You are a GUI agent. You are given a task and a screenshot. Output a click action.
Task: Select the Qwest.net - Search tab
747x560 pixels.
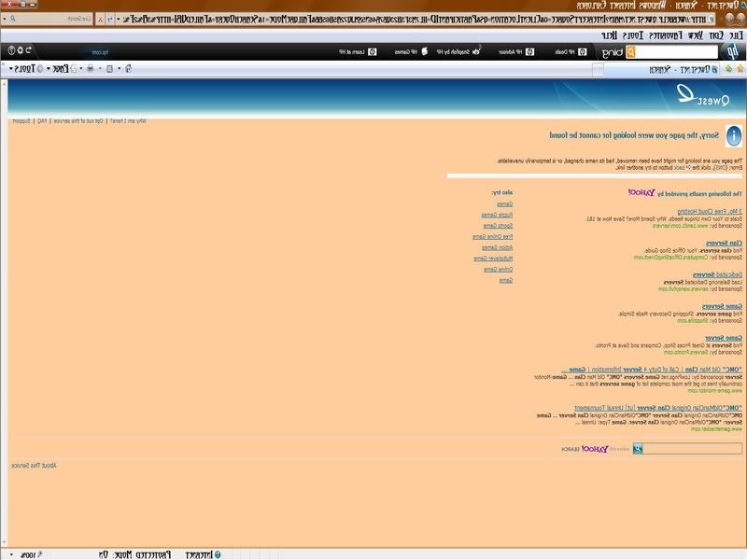(662, 69)
